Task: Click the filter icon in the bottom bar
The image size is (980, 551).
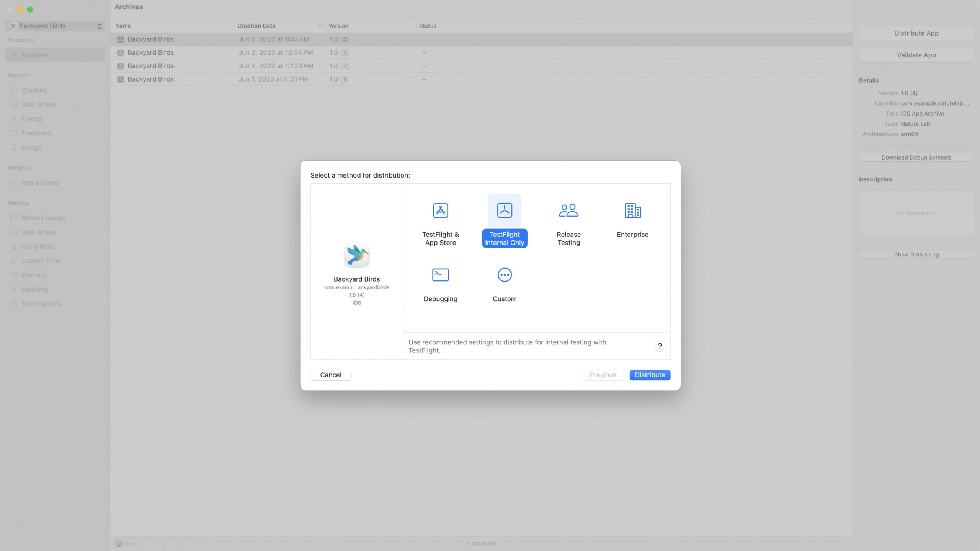Action: 119,544
